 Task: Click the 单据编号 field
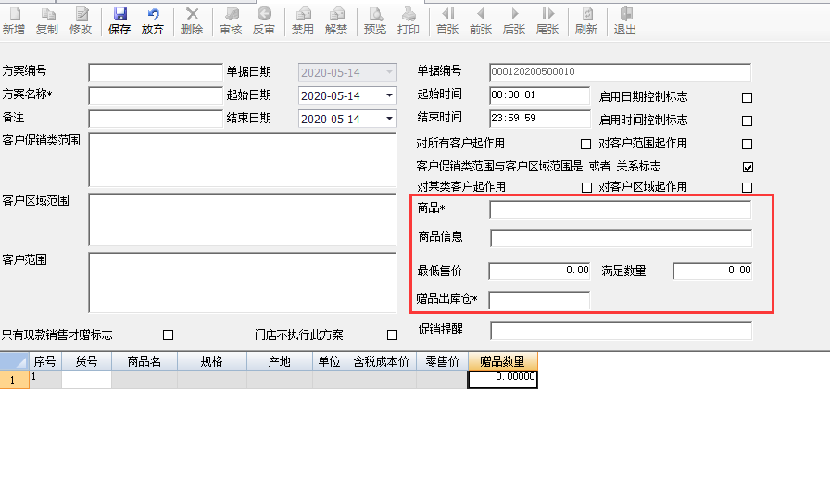pos(620,72)
